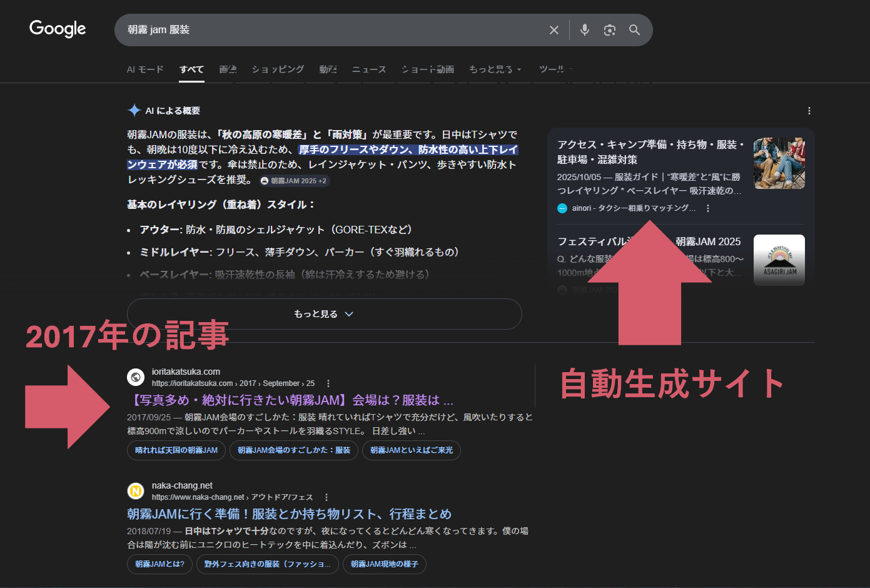Switch to the ショッピング tab
Screen dimensions: 870x588
tap(278, 69)
